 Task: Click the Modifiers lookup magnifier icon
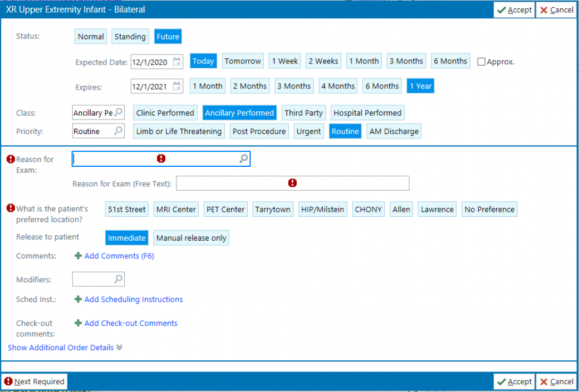click(119, 279)
